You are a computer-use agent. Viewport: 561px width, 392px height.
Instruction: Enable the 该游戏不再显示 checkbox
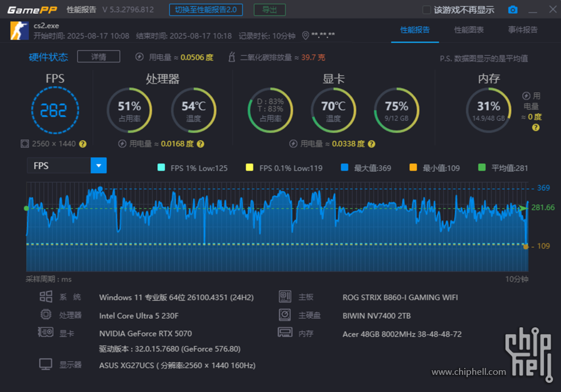(426, 10)
